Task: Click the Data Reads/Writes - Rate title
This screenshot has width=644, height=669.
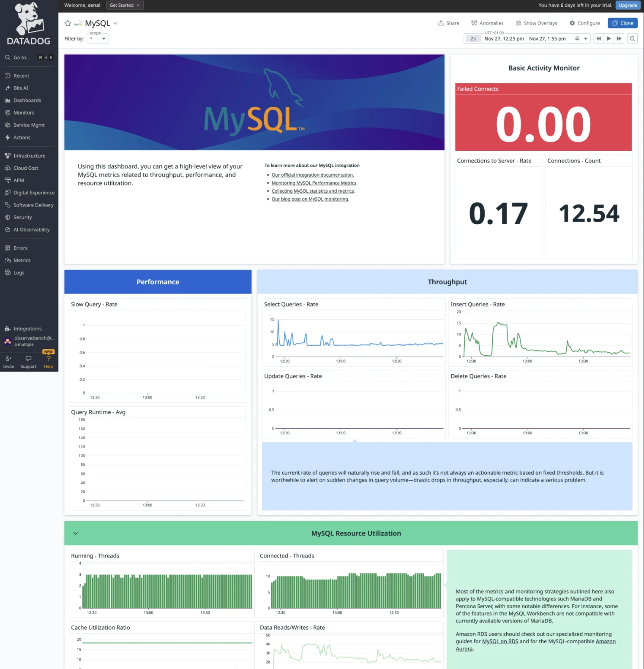Action: tap(292, 627)
